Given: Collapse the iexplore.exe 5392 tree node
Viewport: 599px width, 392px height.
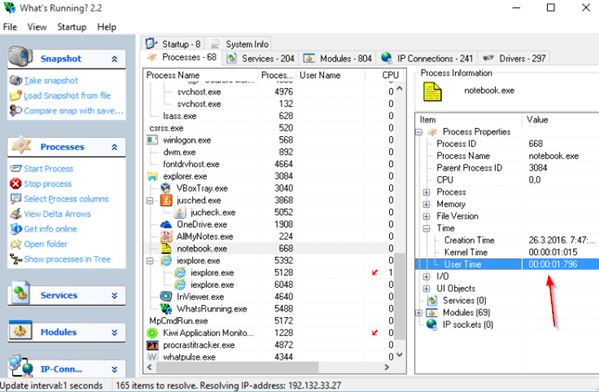Looking at the screenshot, I should 150,261.
